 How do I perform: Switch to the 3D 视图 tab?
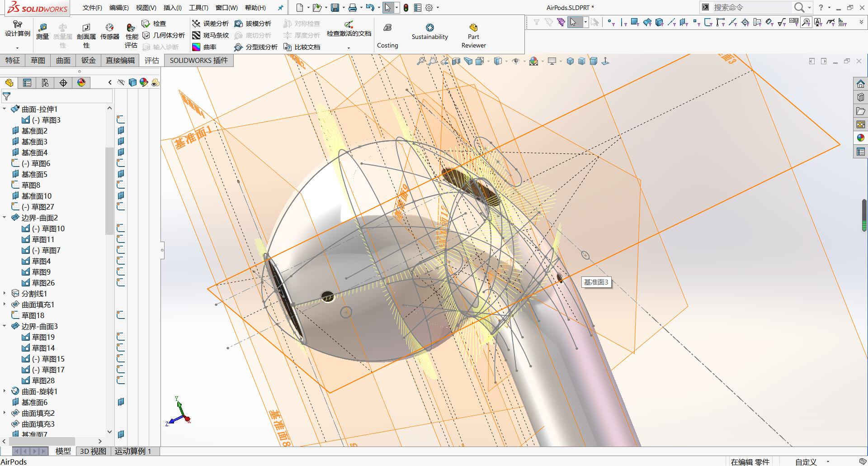tap(93, 451)
